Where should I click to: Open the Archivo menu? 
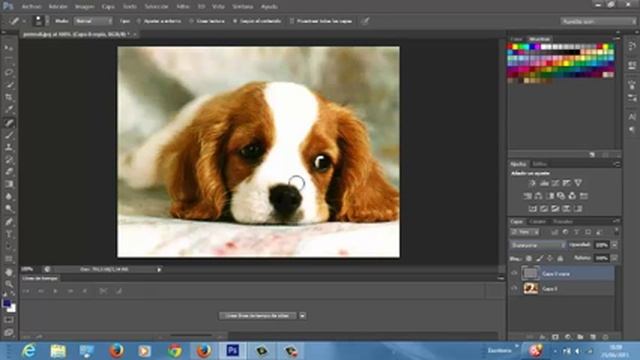pos(31,7)
